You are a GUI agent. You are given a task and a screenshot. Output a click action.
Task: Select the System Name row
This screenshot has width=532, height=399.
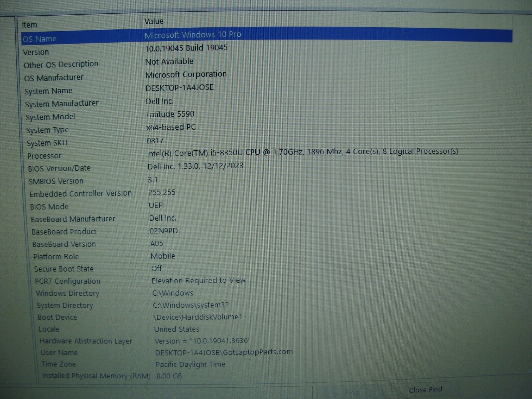(48, 91)
